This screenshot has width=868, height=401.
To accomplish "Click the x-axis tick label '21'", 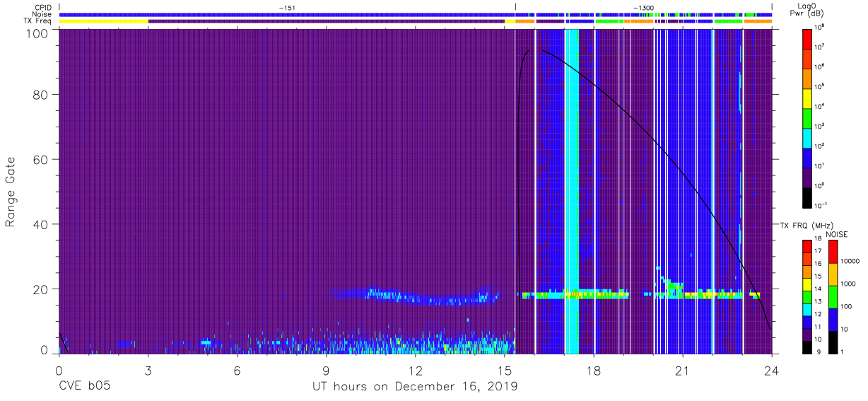I will (x=683, y=370).
